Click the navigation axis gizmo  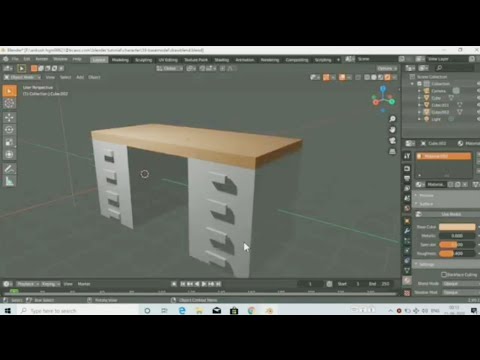pyautogui.click(x=383, y=99)
